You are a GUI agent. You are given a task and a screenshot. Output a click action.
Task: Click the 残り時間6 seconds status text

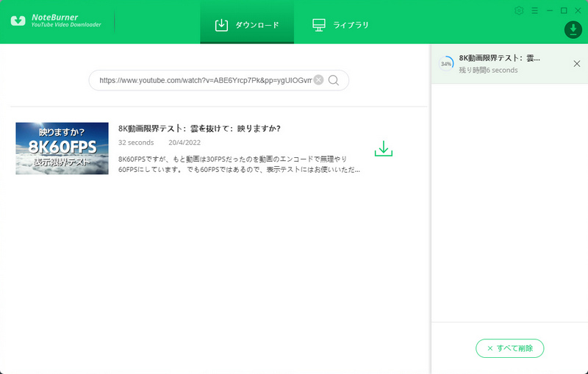(x=488, y=70)
